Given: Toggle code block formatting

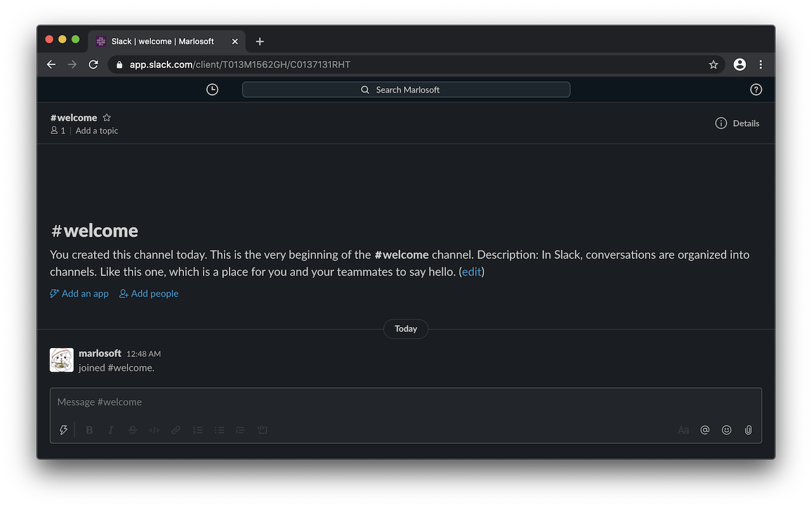Looking at the screenshot, I should (262, 430).
